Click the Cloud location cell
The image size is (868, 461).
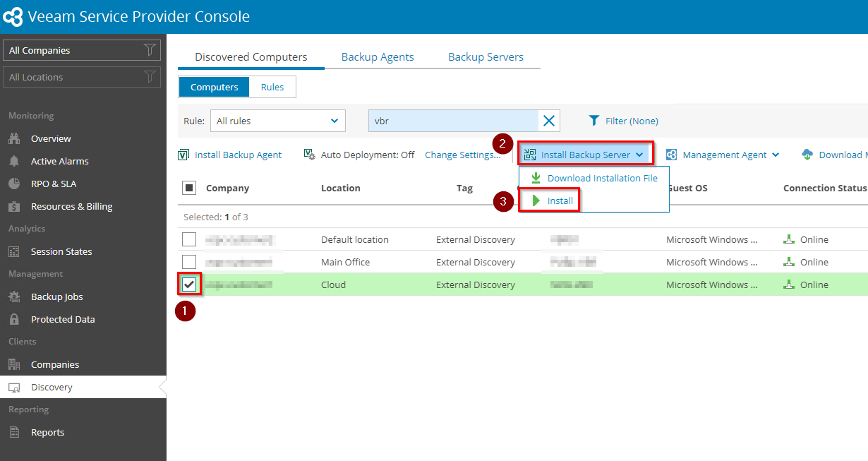point(333,285)
